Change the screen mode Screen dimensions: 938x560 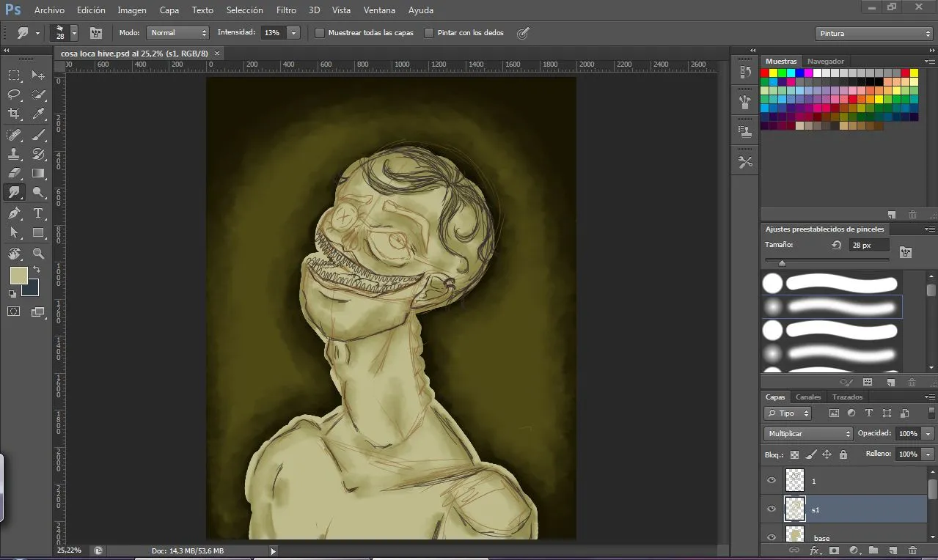coord(38,312)
